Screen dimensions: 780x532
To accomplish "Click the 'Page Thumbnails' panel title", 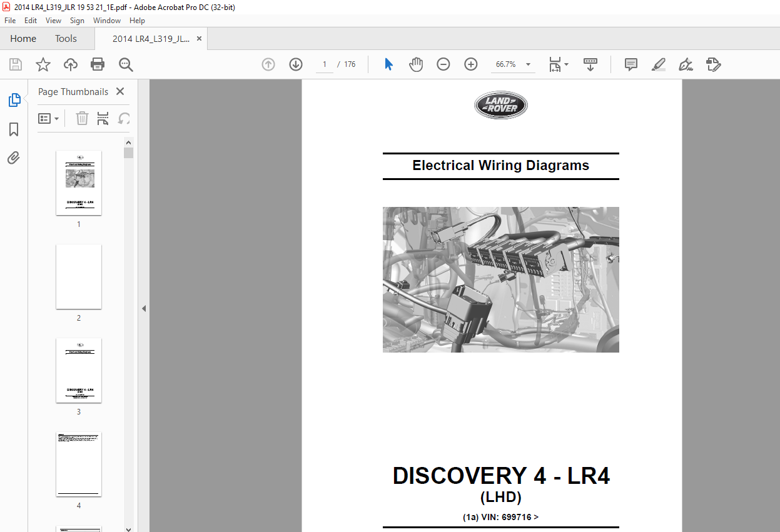I will click(73, 92).
